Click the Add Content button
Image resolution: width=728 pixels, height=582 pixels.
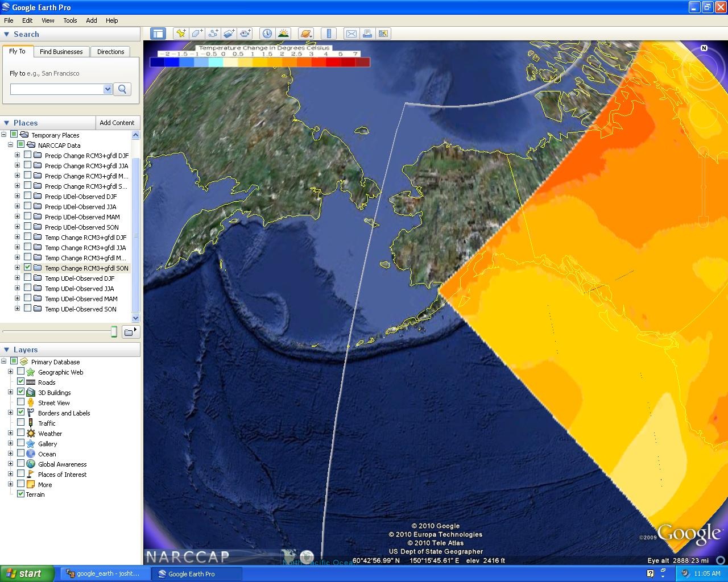(x=117, y=123)
